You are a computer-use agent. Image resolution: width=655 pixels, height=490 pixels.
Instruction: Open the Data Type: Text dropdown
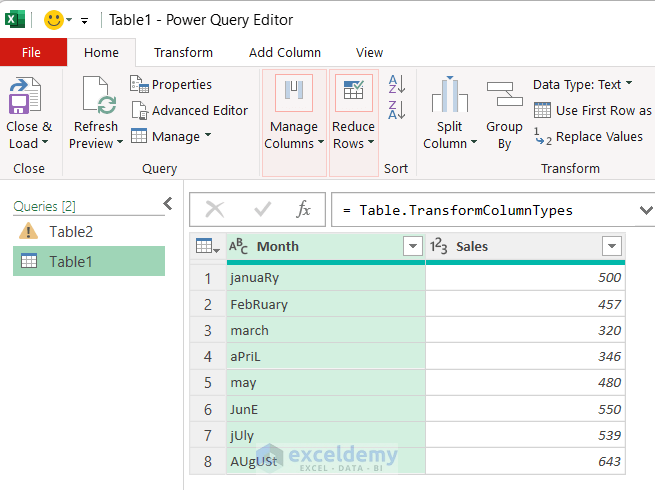pos(582,84)
